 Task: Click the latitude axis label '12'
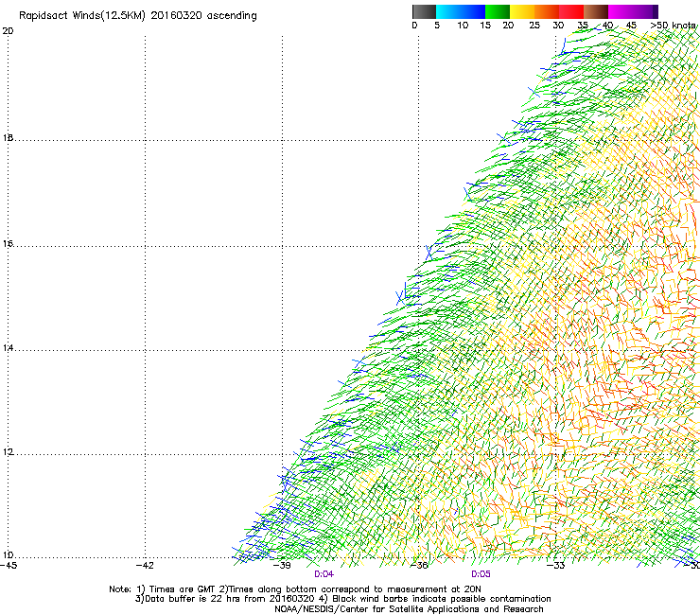click(x=8, y=452)
